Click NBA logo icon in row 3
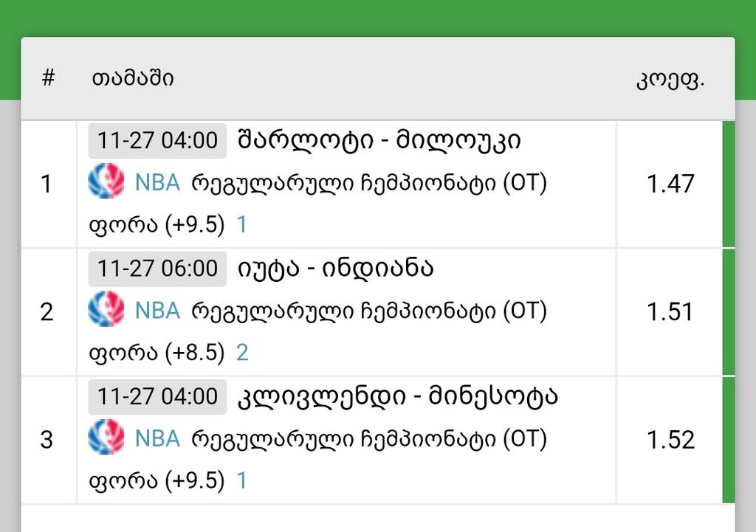This screenshot has height=532, width=756. 106,439
